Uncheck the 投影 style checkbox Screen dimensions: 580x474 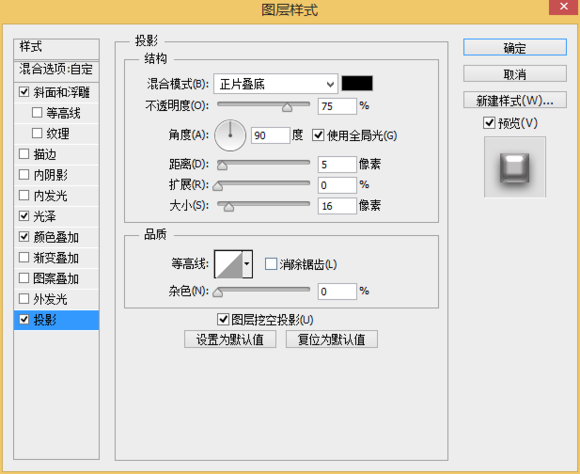pyautogui.click(x=24, y=319)
